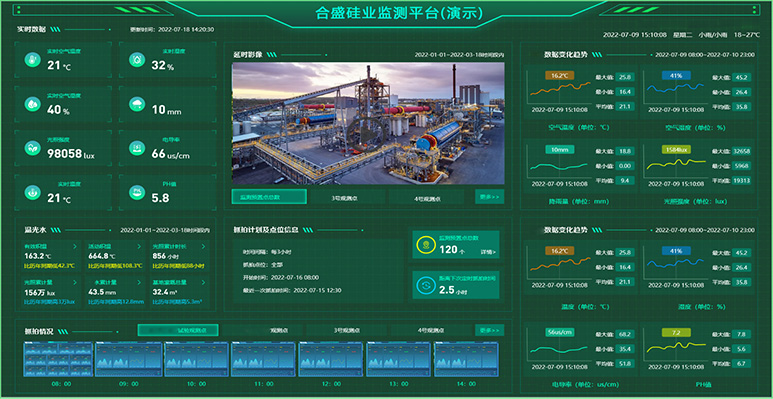Switch to the 4号观测点 tab under the video
The height and width of the screenshot is (399, 773).
[x=426, y=197]
